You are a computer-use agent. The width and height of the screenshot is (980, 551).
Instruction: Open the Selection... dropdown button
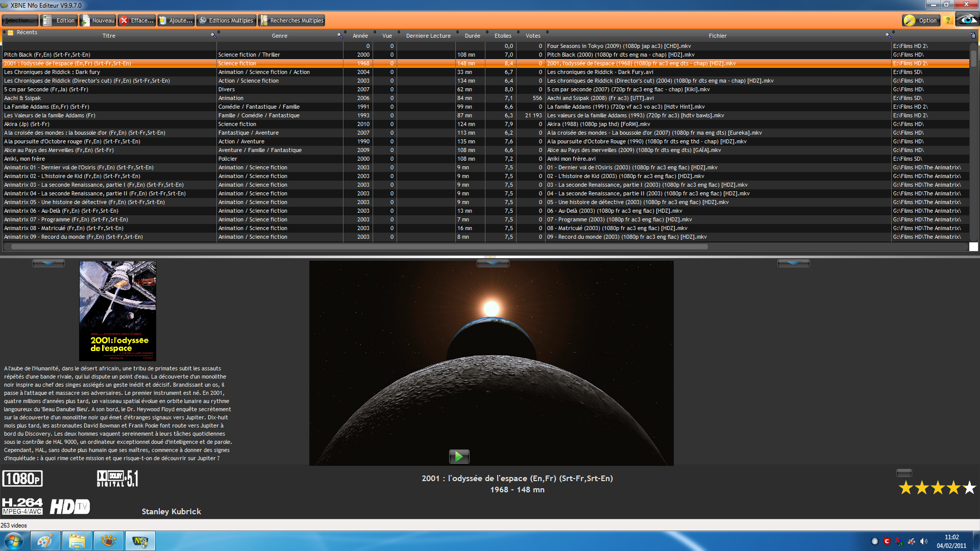pos(20,20)
